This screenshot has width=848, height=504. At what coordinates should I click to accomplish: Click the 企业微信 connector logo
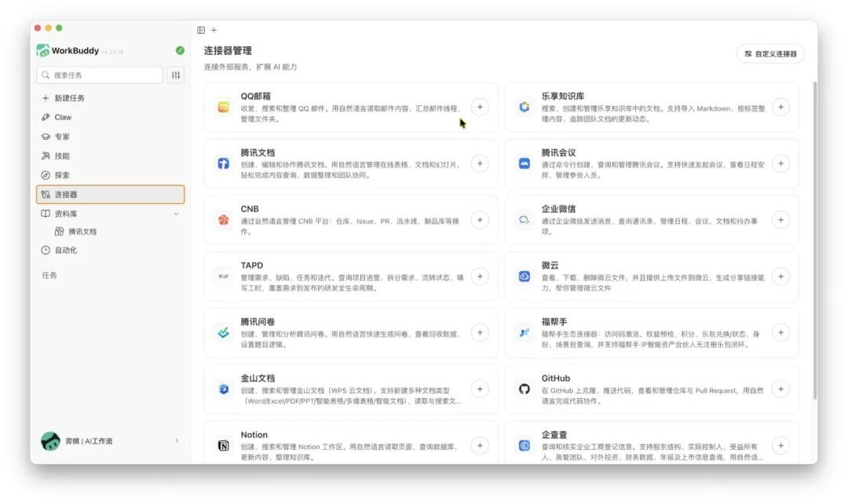pyautogui.click(x=524, y=220)
